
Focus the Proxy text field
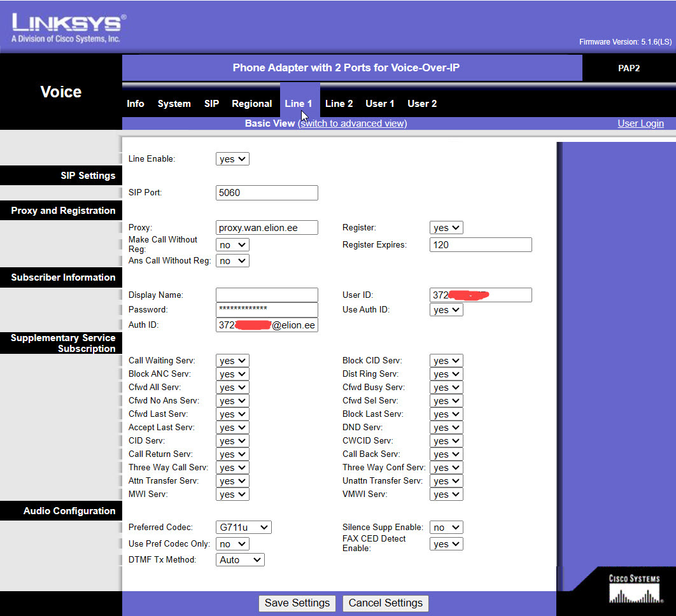pyautogui.click(x=267, y=228)
